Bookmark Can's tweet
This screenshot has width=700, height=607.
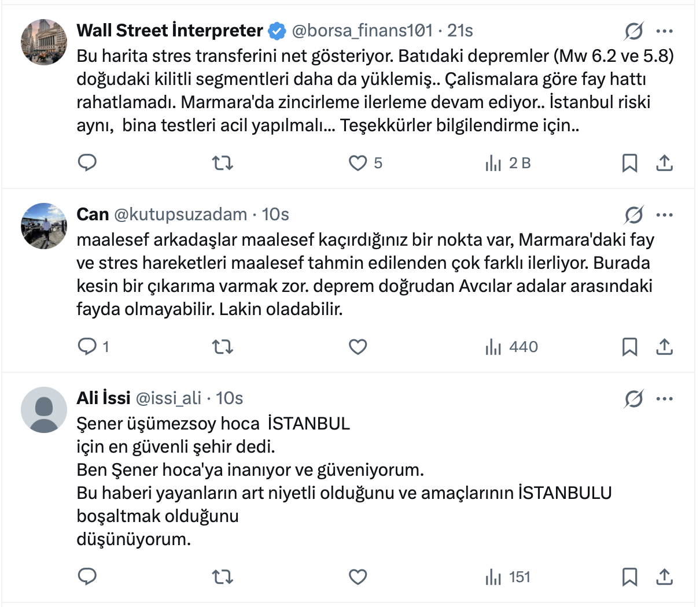pyautogui.click(x=629, y=347)
